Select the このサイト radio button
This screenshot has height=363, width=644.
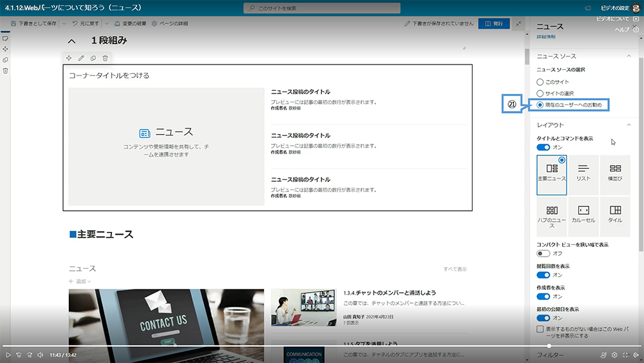click(x=540, y=82)
